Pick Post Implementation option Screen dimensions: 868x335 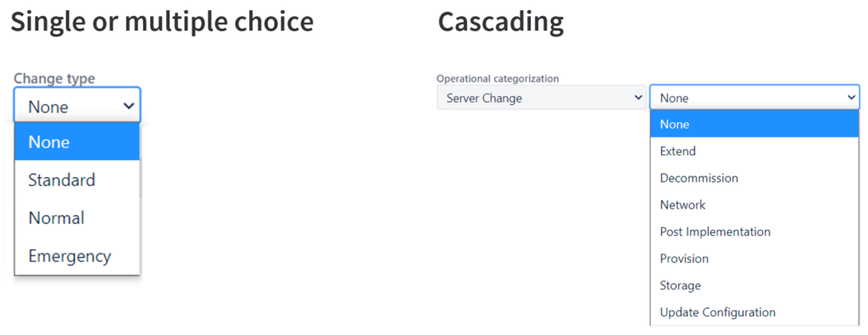(754, 232)
